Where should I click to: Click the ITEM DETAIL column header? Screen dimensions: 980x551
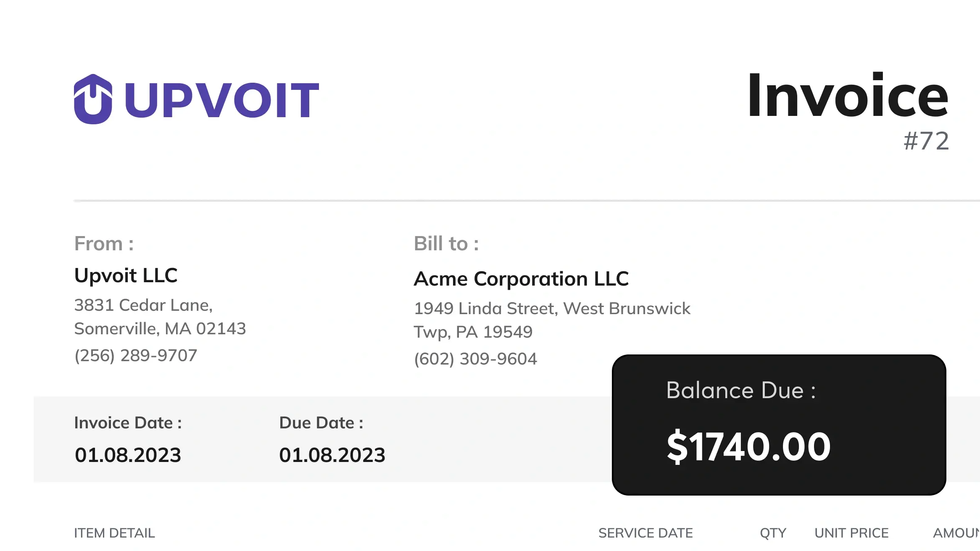(114, 533)
